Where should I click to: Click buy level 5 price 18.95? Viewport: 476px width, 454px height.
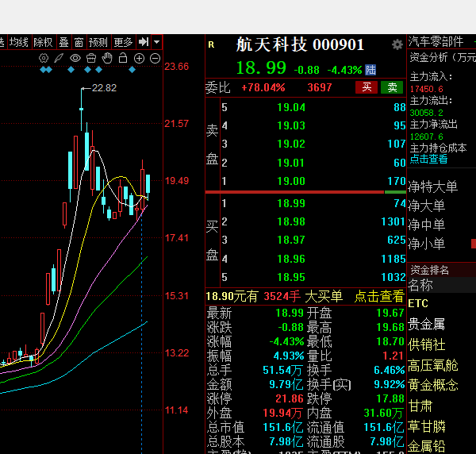click(291, 277)
